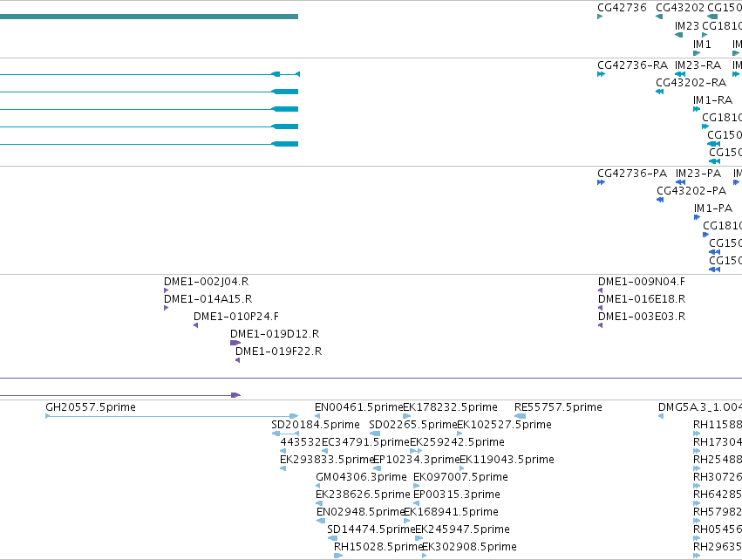
Task: Select the IM1-PA protein label
Action: click(713, 208)
